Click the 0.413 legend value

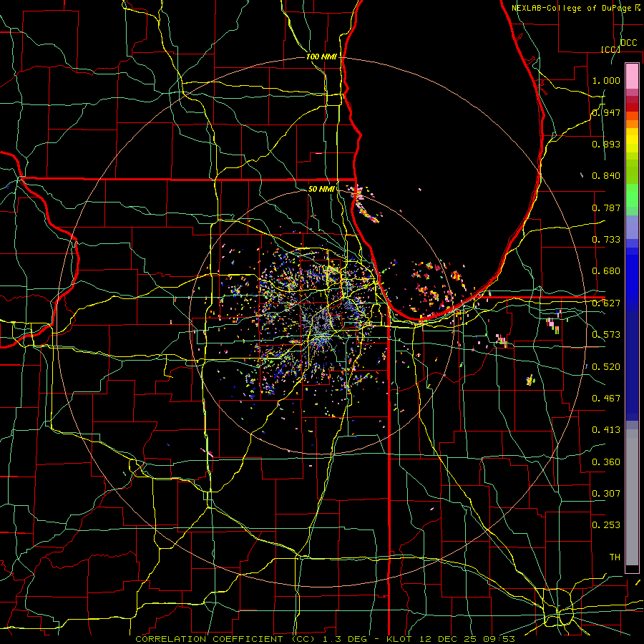point(606,429)
